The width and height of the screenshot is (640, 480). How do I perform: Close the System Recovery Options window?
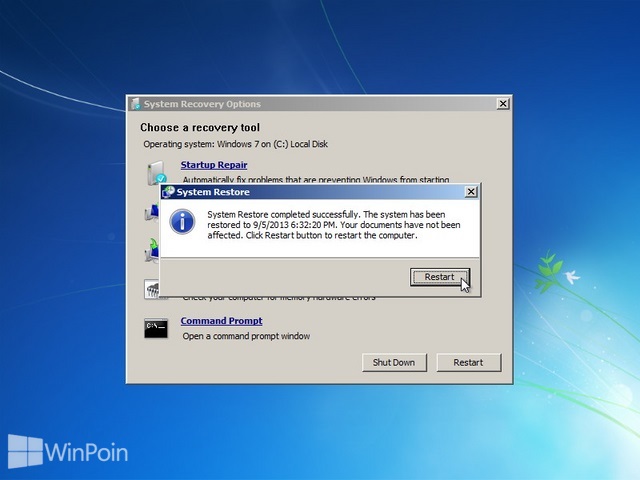[503, 104]
